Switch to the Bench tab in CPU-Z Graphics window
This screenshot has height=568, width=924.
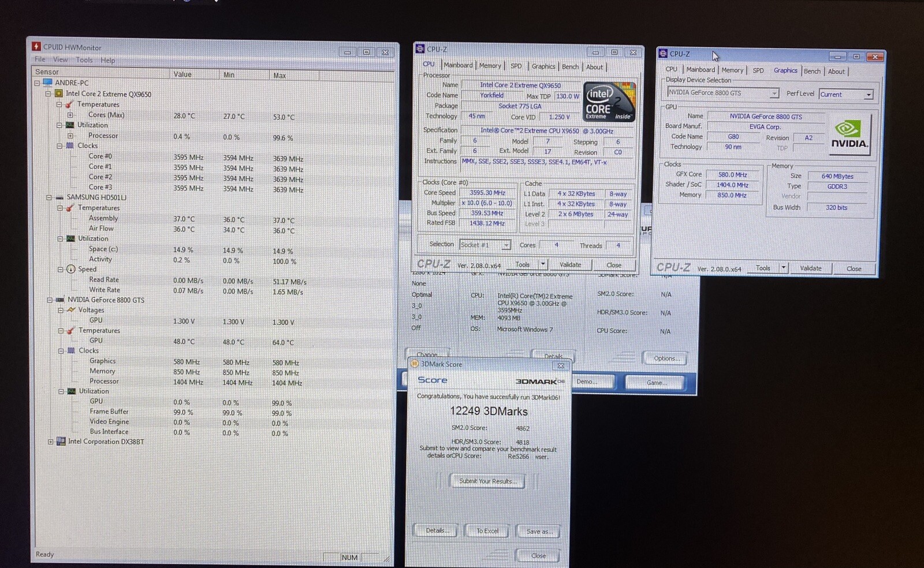tap(812, 71)
